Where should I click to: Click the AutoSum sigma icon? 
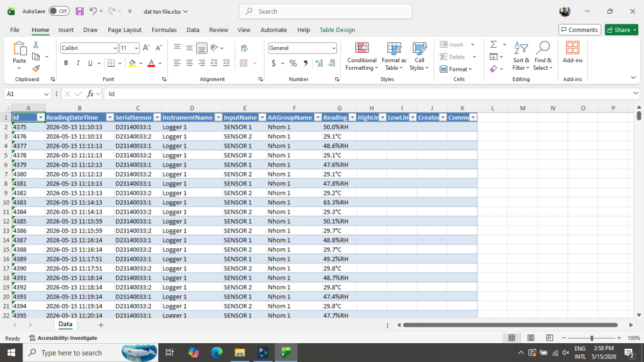click(x=494, y=45)
